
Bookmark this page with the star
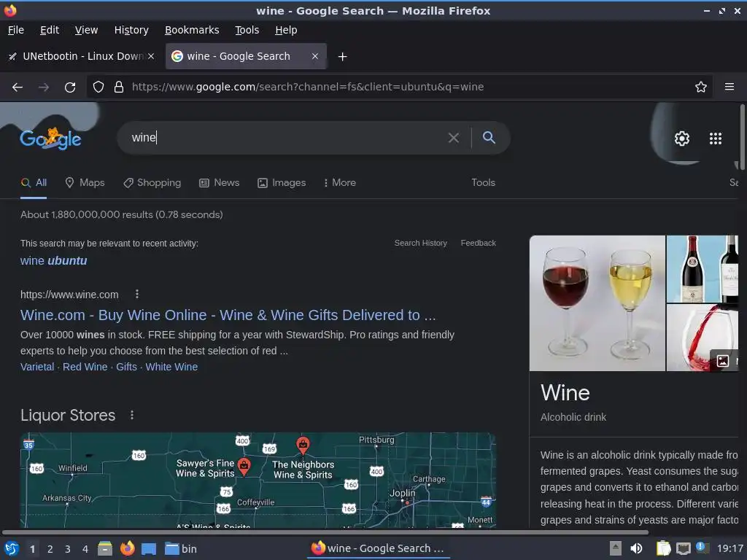(701, 87)
